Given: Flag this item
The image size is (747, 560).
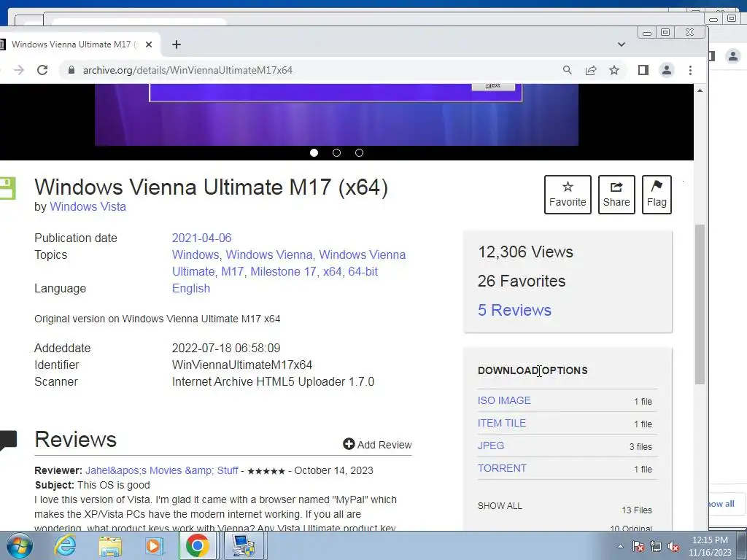Looking at the screenshot, I should (657, 194).
